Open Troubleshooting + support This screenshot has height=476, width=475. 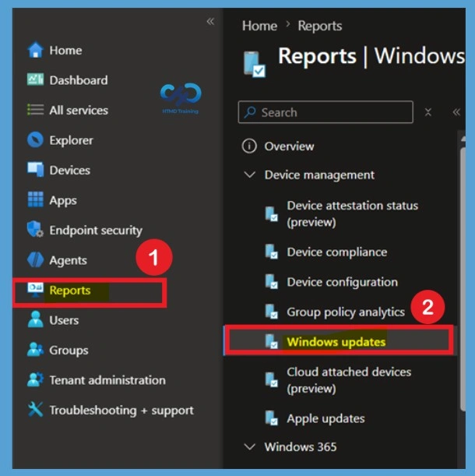121,410
